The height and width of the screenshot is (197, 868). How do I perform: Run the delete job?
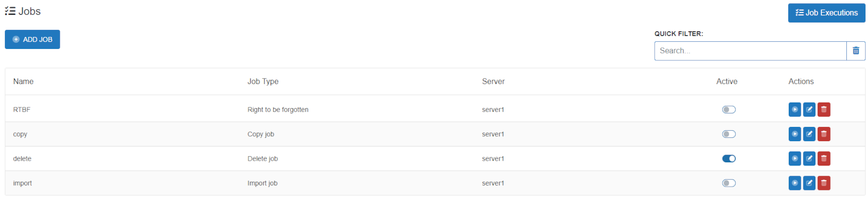click(795, 158)
